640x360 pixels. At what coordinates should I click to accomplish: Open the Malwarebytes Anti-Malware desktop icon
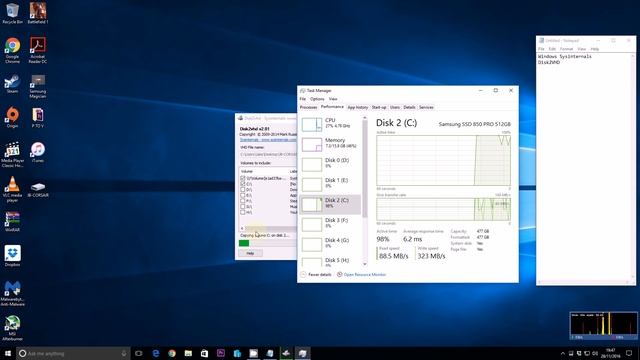12,293
